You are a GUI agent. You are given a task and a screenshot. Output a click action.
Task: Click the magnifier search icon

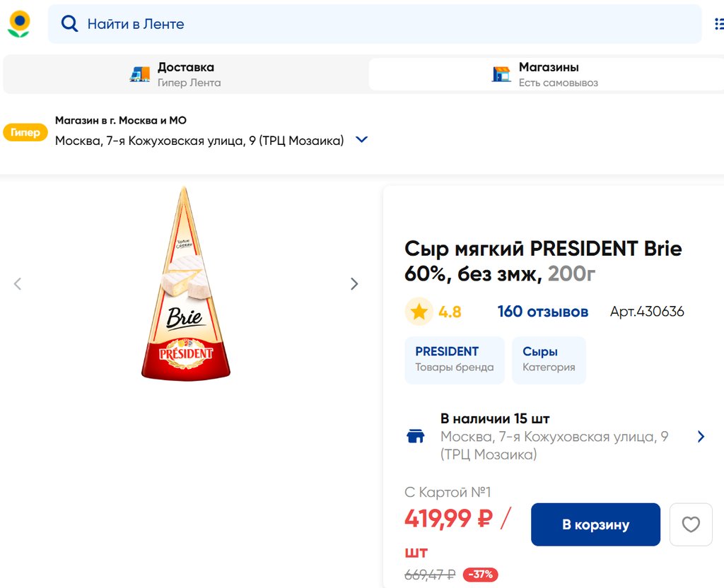point(69,24)
